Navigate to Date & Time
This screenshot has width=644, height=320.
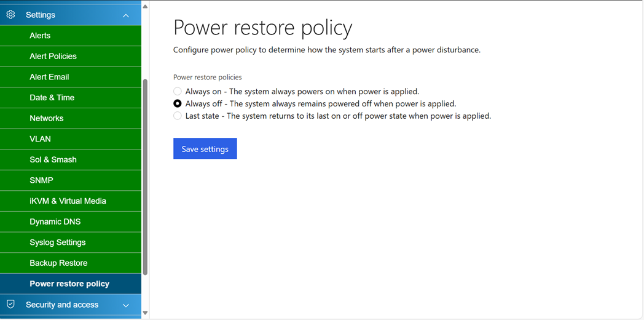[52, 97]
